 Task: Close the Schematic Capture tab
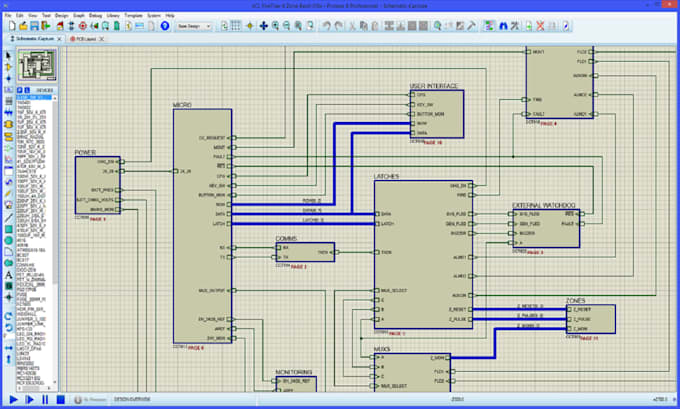pos(59,39)
